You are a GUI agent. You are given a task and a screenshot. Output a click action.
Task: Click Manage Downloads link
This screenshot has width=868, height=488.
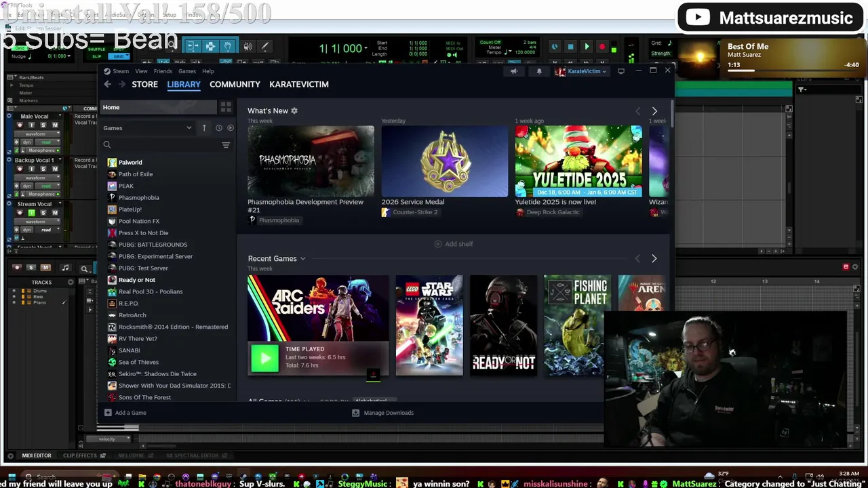[389, 413]
